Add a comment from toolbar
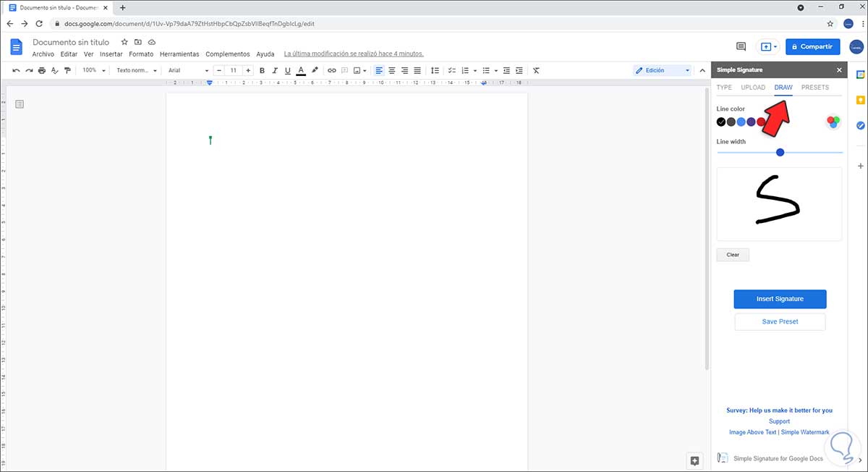Image resolution: width=868 pixels, height=472 pixels. (x=345, y=70)
